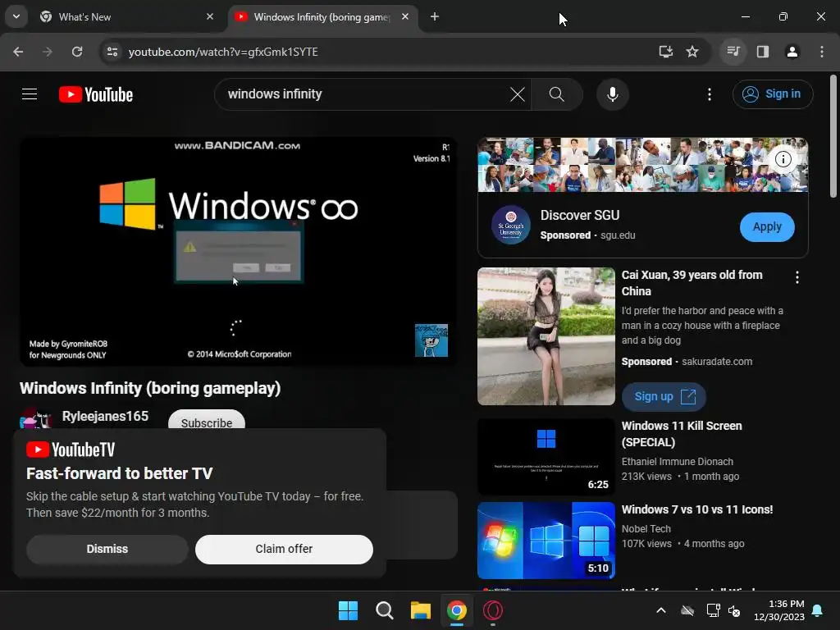Open YouTube settings three-dot menu
Image resolution: width=840 pixels, height=630 pixels.
pos(710,94)
